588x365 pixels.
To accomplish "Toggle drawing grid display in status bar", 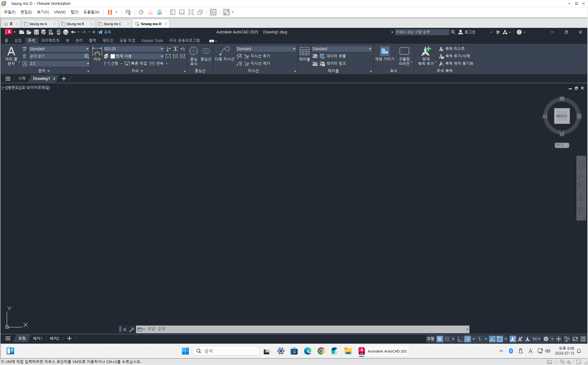I will [439, 339].
